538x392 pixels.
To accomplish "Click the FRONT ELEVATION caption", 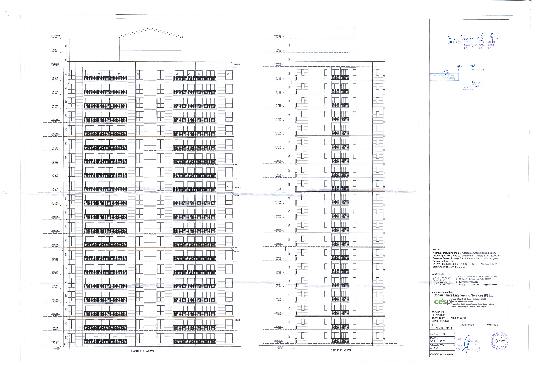I will pyautogui.click(x=142, y=351).
